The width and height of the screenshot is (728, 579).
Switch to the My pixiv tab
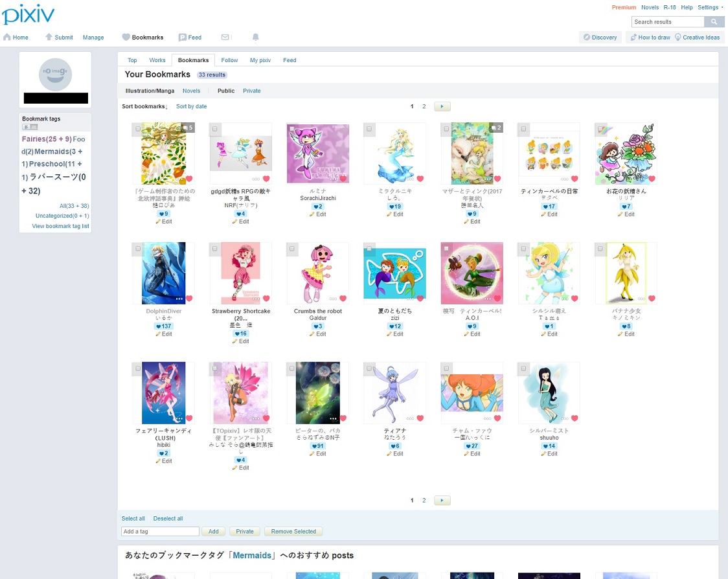click(x=260, y=60)
